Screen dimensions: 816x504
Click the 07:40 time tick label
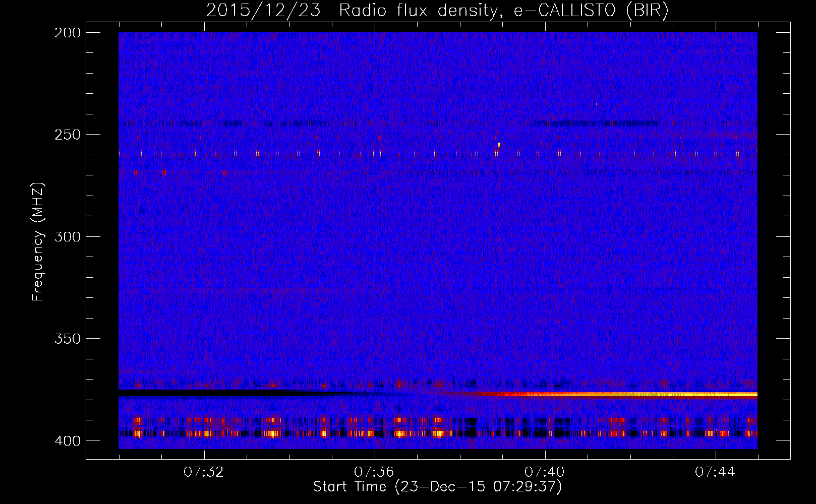coord(545,472)
